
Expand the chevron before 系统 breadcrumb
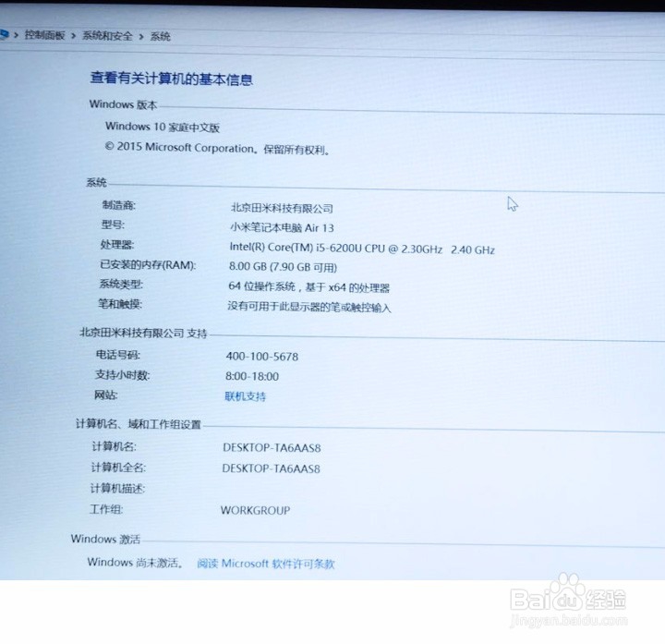[141, 36]
